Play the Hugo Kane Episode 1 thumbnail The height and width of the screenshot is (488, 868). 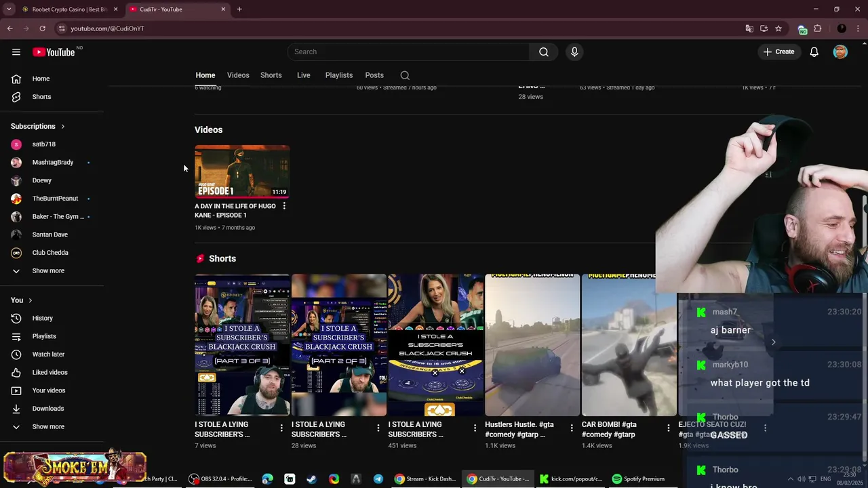(x=242, y=171)
